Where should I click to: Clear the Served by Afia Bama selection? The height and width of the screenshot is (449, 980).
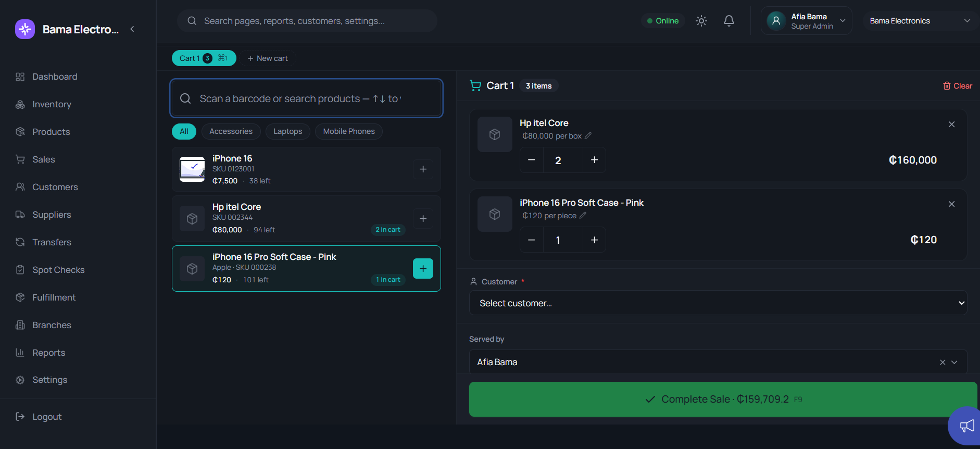[943, 362]
